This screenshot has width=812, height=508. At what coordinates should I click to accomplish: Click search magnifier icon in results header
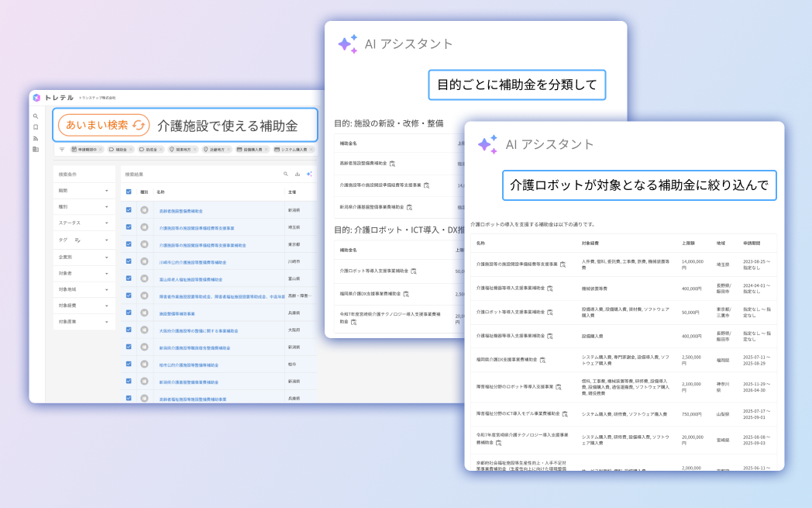[286, 175]
